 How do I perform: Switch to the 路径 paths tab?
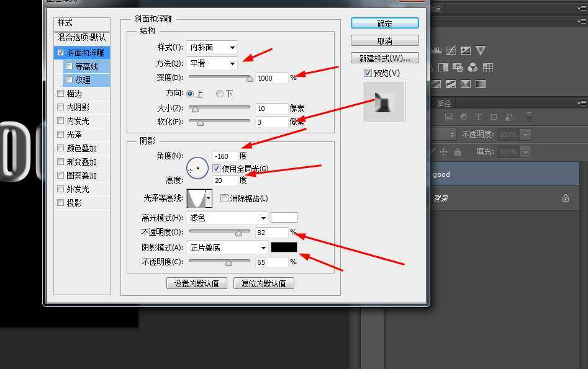(443, 103)
